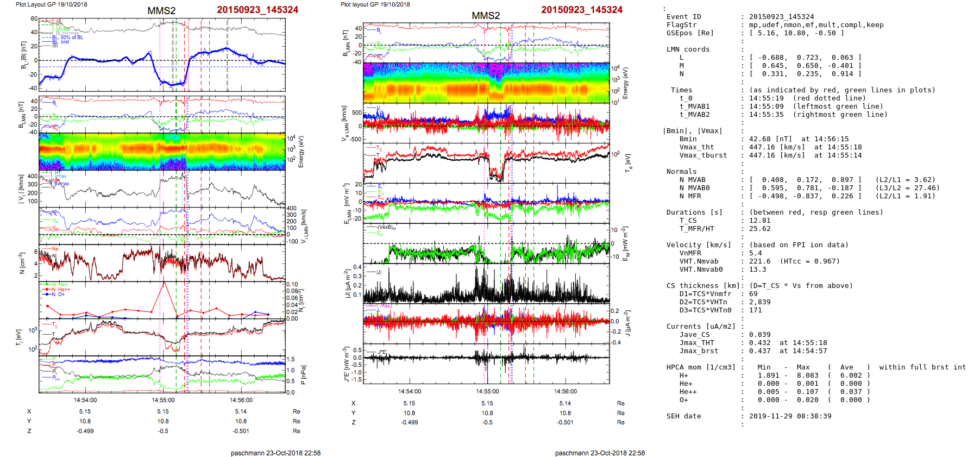The height and width of the screenshot is (457, 980).
Task: Click 'paschmann 23-Oct-2018 22:58' footer under middle plot
Action: pyautogui.click(x=600, y=453)
